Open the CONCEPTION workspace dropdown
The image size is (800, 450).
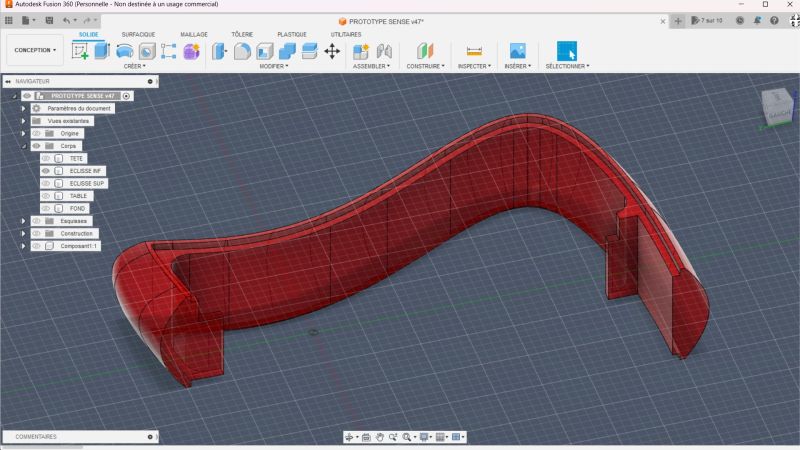click(x=35, y=50)
